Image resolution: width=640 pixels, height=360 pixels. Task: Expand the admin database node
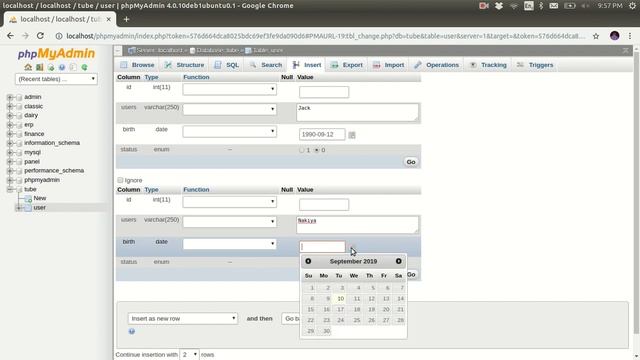click(10, 97)
